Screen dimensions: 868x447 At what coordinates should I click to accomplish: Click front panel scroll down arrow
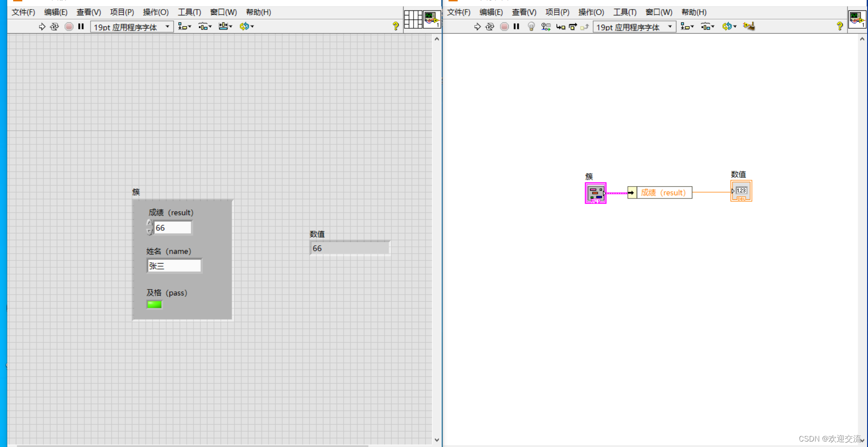pos(437,440)
